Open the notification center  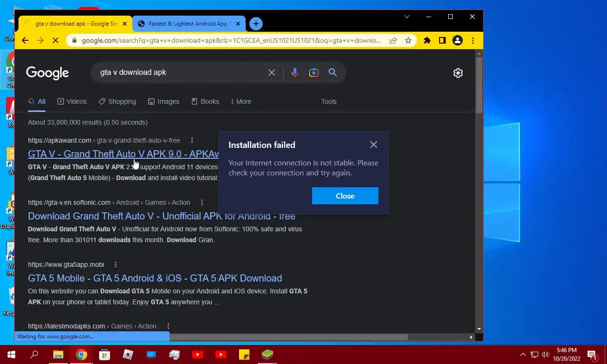coord(592,355)
